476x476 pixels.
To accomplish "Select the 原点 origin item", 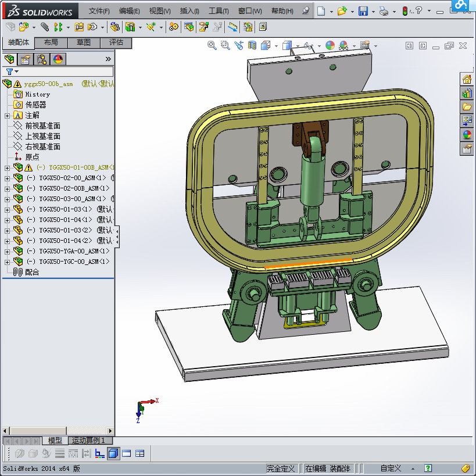I will 32,158.
